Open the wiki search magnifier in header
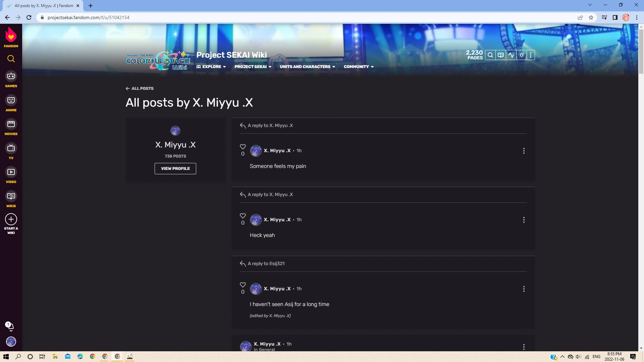The image size is (644, 362). pyautogui.click(x=490, y=55)
